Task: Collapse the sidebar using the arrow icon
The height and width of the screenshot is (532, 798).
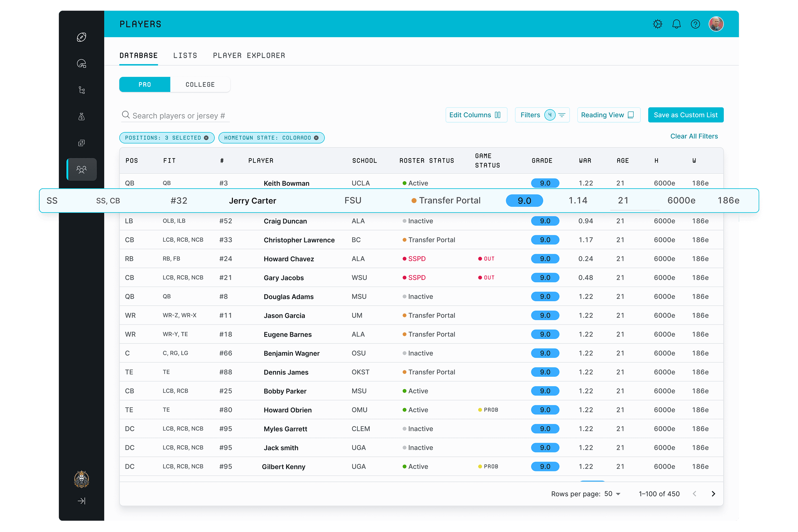Action: 81,500
